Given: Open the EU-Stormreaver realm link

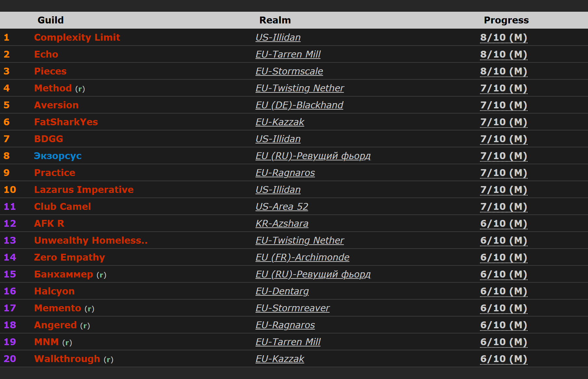Looking at the screenshot, I should [293, 308].
